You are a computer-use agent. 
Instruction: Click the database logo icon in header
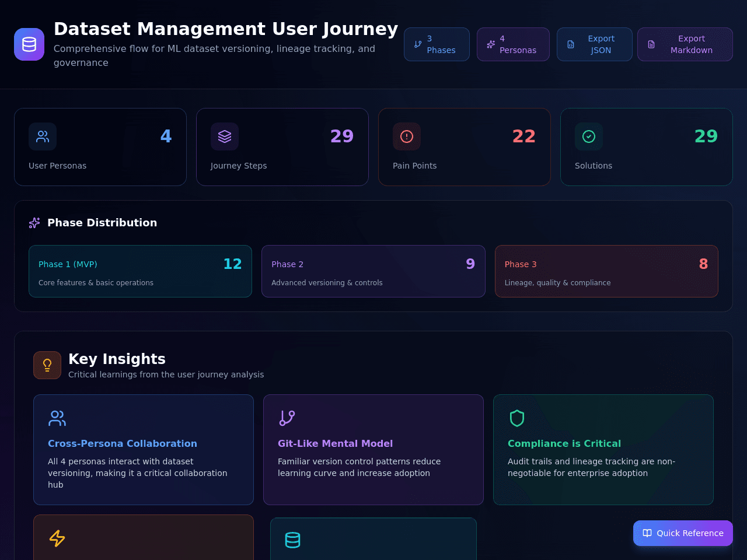pos(29,44)
